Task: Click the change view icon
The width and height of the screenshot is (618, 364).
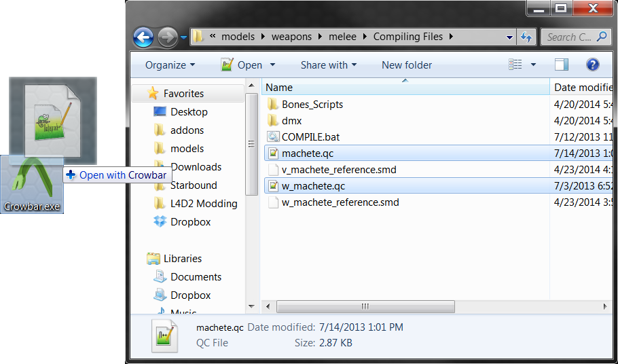Action: pos(515,65)
